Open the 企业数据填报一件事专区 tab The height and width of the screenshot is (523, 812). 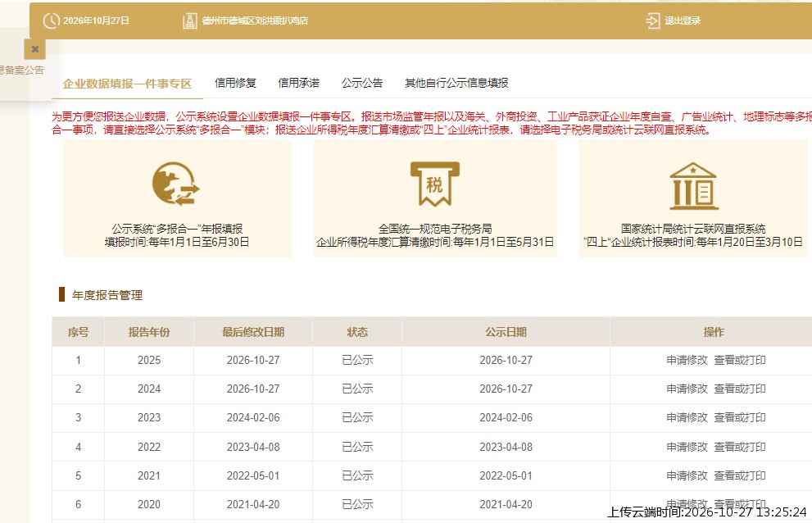click(127, 84)
